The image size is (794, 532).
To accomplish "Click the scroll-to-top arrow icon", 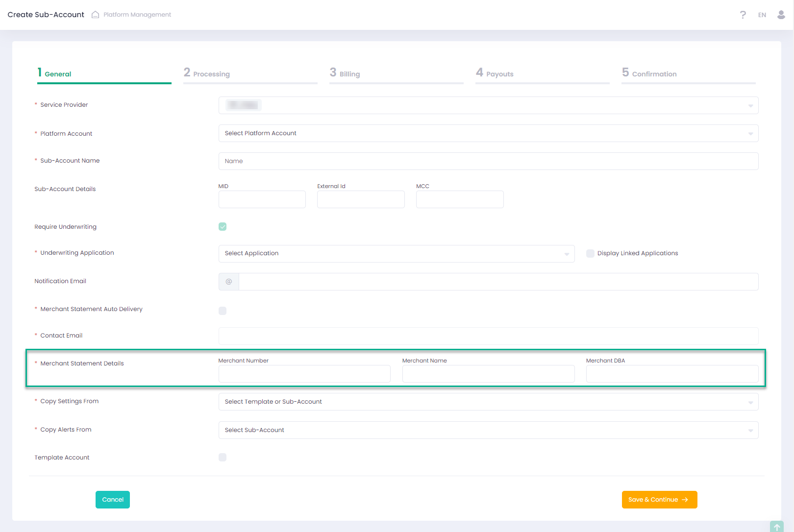I will [x=777, y=527].
